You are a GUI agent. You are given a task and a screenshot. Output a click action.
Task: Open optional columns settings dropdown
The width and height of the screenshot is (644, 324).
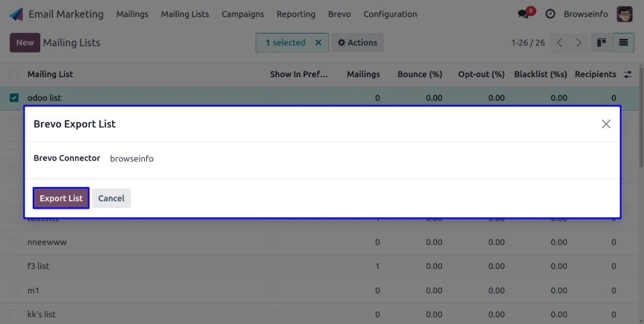[628, 74]
